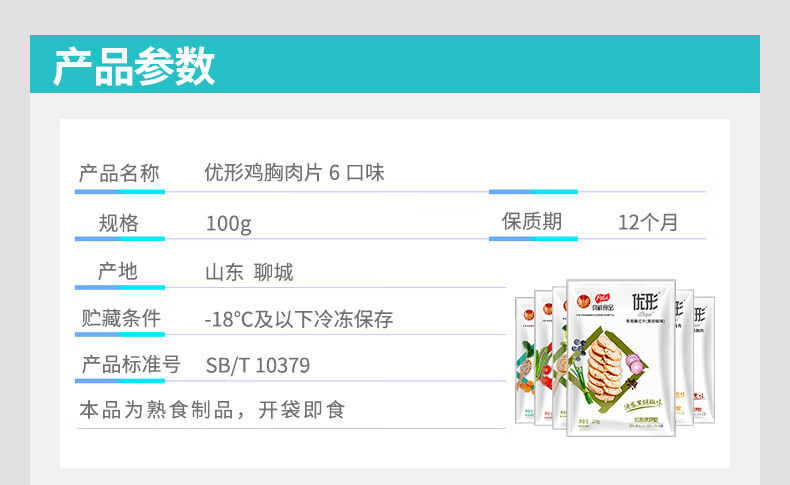
Task: Click the round red logo on front package
Action: (x=581, y=299)
